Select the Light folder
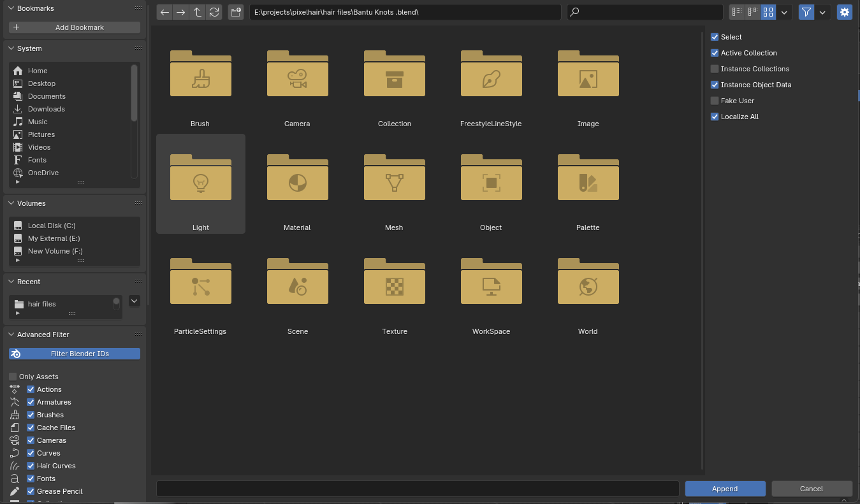 (200, 184)
